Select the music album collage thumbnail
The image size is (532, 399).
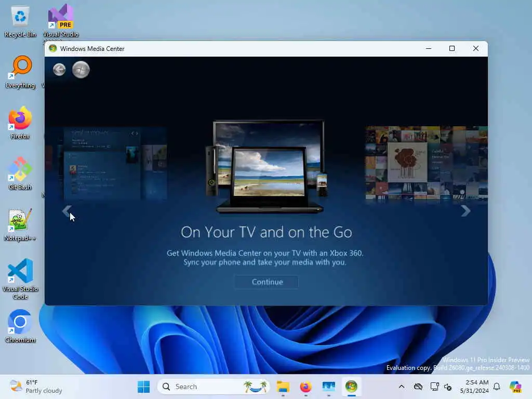tap(427, 163)
